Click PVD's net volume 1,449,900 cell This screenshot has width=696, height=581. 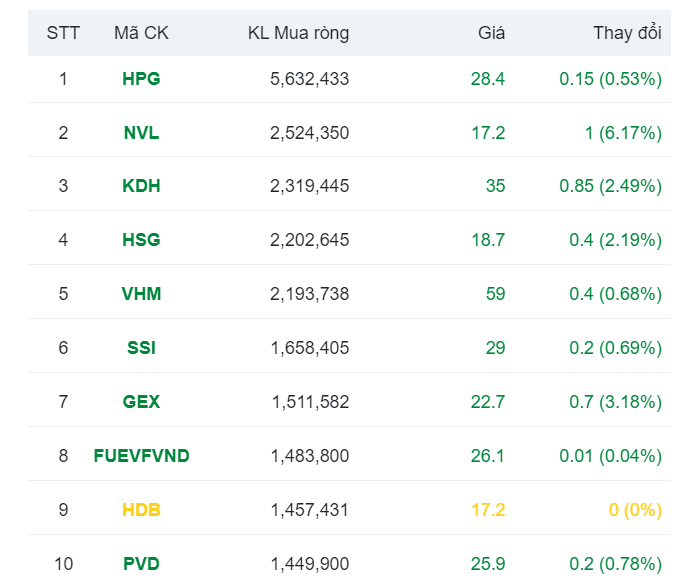[309, 564]
